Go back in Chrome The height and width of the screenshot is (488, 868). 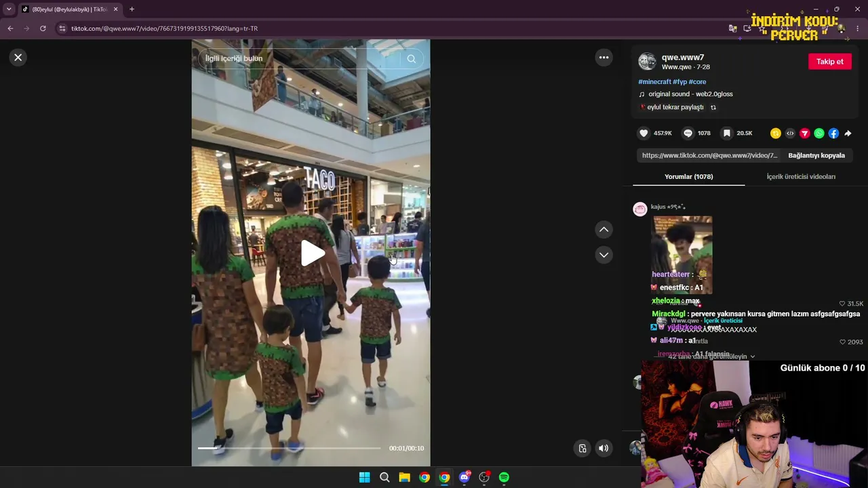10,28
